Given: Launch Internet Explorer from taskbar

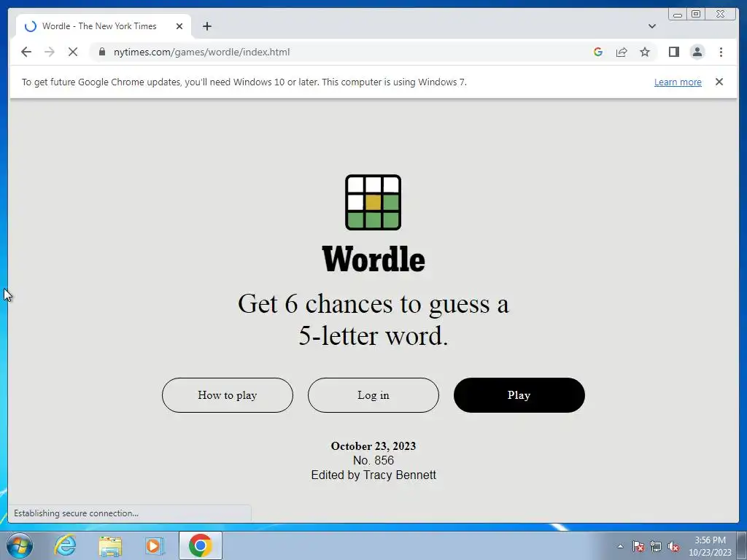Looking at the screenshot, I should click(x=65, y=545).
